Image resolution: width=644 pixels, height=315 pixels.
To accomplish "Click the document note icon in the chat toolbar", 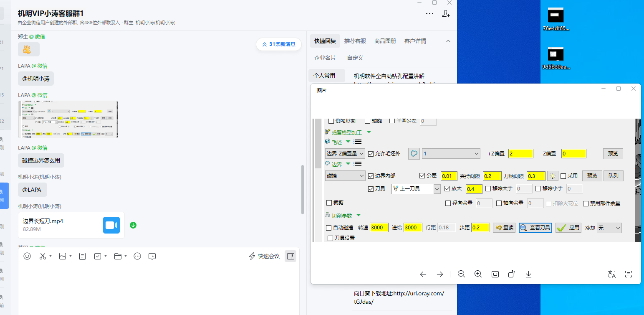I will pos(83,256).
